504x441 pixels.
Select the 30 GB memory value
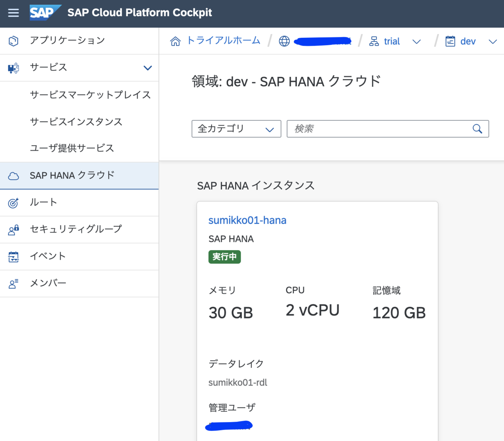(231, 313)
